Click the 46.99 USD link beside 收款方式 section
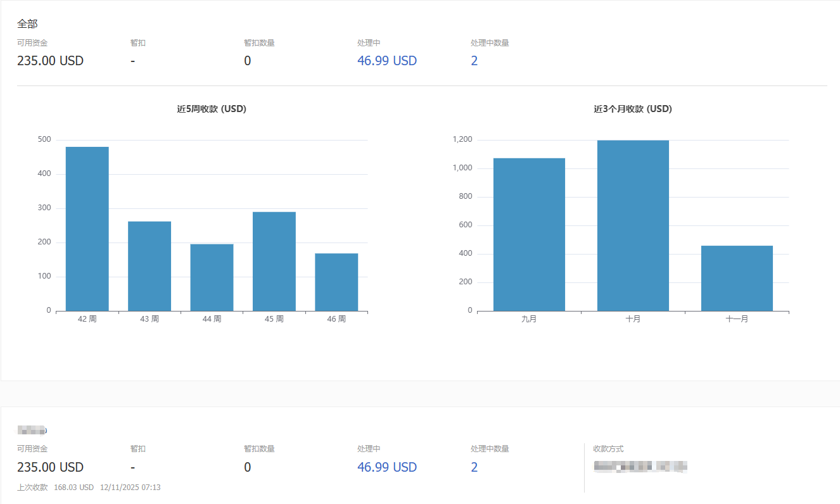840x504 pixels. tap(386, 467)
